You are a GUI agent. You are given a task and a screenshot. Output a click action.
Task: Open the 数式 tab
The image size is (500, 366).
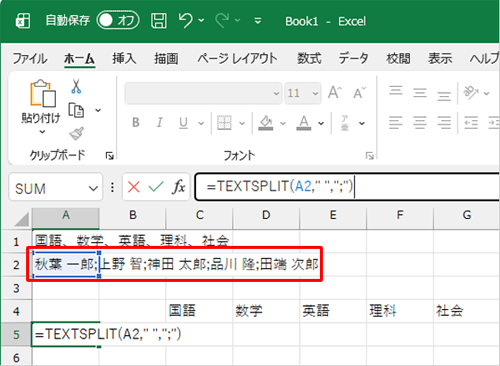[x=309, y=59]
